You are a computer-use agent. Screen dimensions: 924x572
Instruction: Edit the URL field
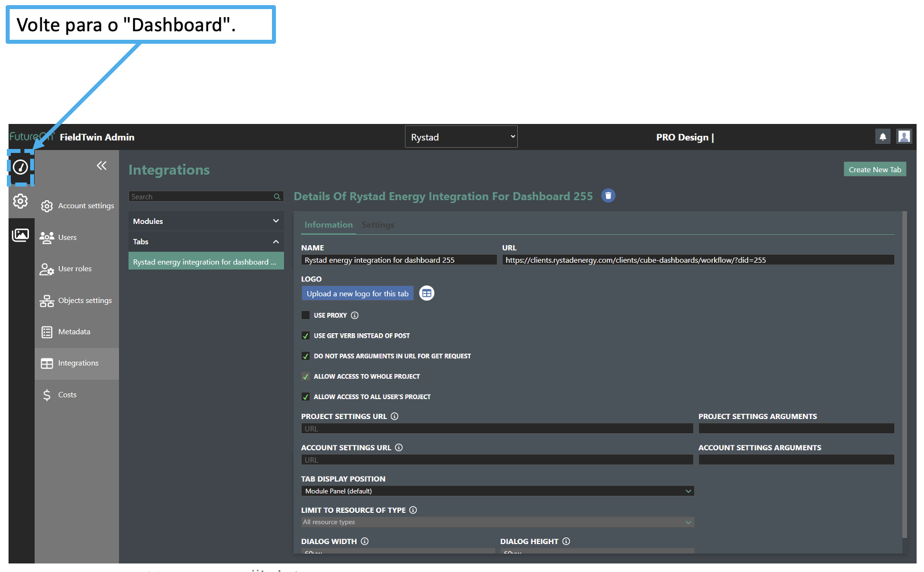pyautogui.click(x=698, y=260)
